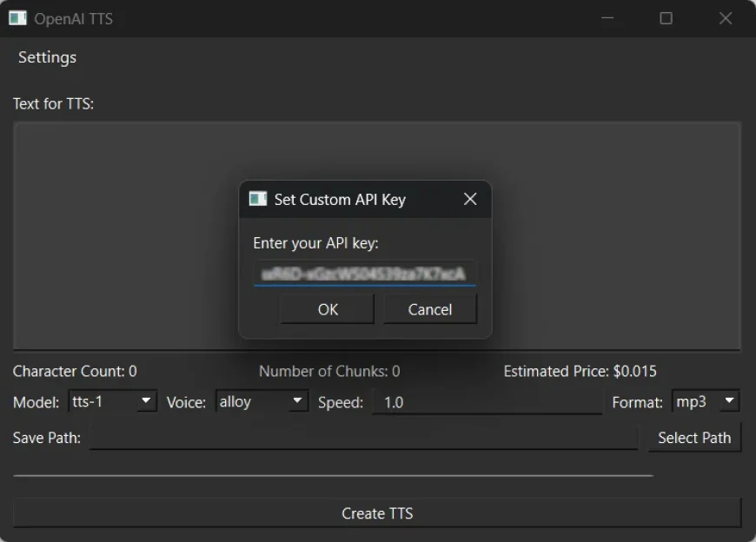Cancel the Set Custom API Key dialog
The width and height of the screenshot is (756, 542).
pyautogui.click(x=429, y=309)
